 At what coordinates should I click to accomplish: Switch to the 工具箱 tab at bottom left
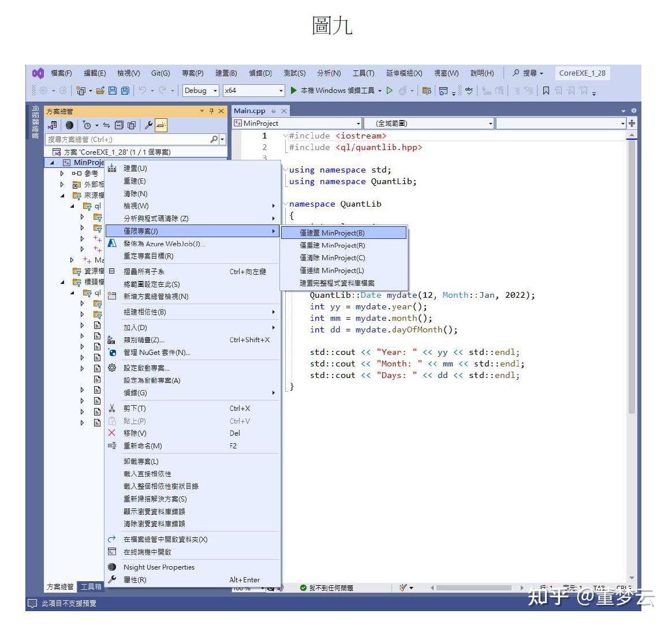click(91, 586)
